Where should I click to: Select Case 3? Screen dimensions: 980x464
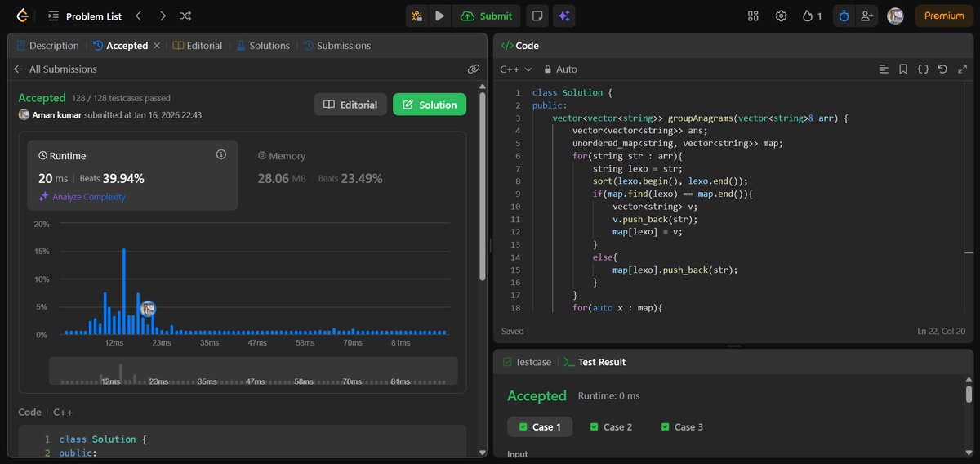point(681,426)
